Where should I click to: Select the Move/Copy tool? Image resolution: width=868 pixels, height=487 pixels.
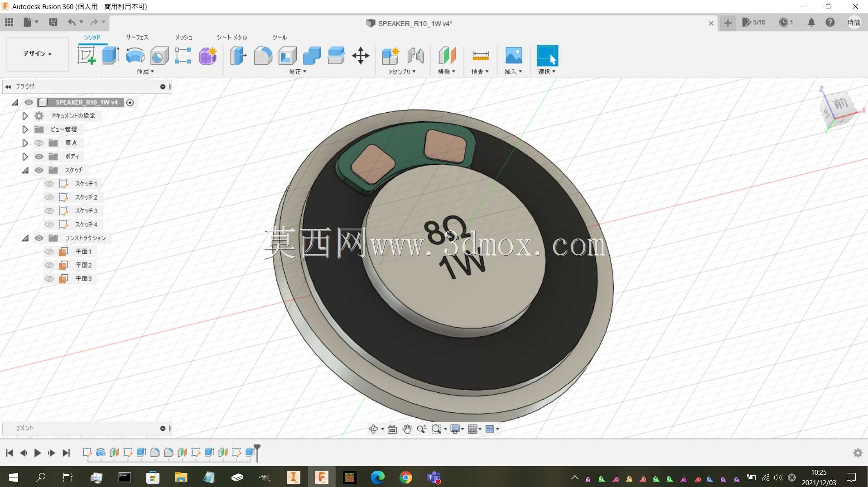(361, 56)
